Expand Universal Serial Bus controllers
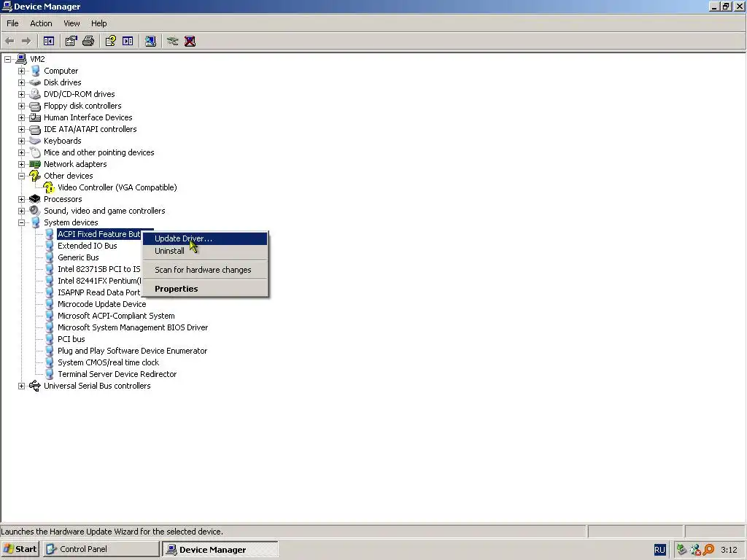Screen dimensions: 747x560 pyautogui.click(x=21, y=386)
